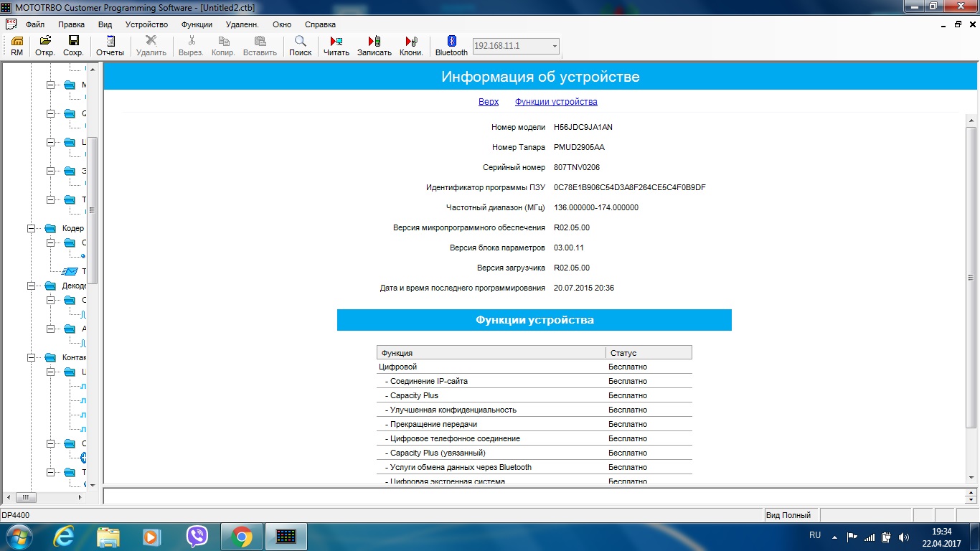Open the Устройство menu
980x551 pixels.
pyautogui.click(x=146, y=24)
